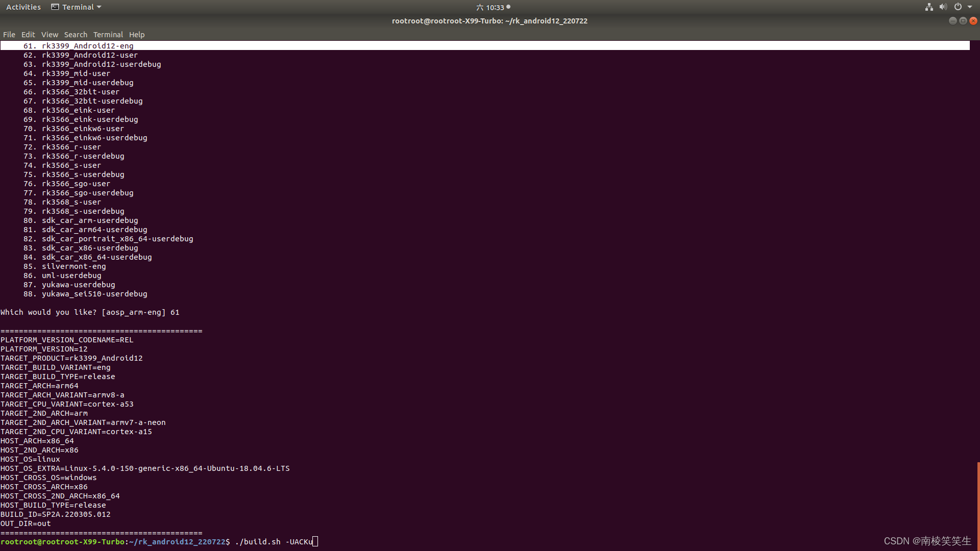Click PLATFORM_VERSION=12 line

coord(44,349)
